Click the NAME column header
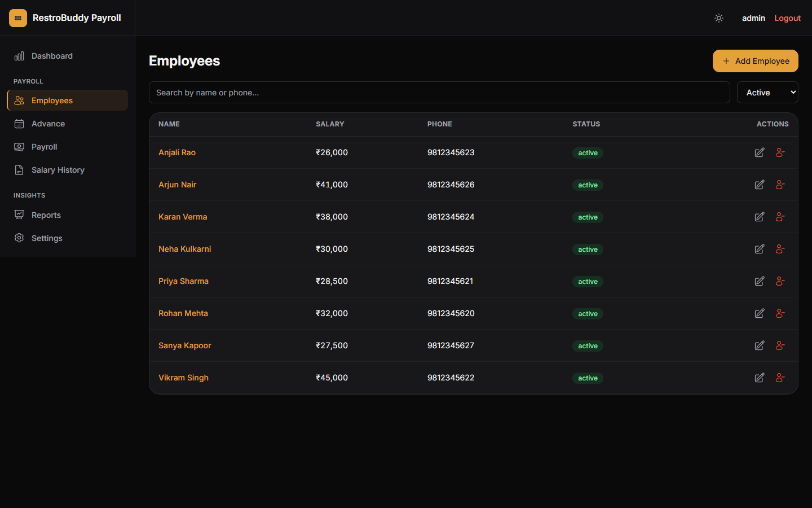 coord(169,124)
